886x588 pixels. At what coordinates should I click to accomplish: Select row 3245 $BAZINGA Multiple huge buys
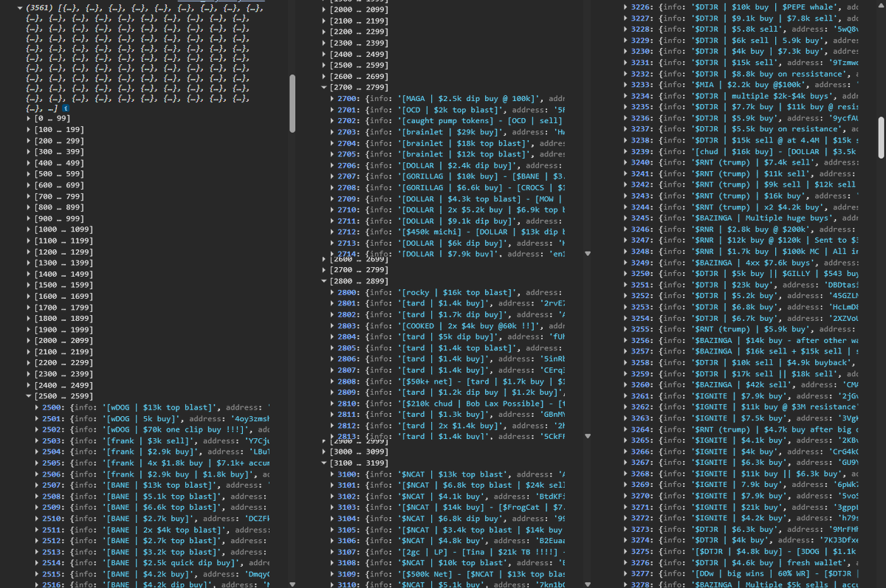pyautogui.click(x=742, y=218)
